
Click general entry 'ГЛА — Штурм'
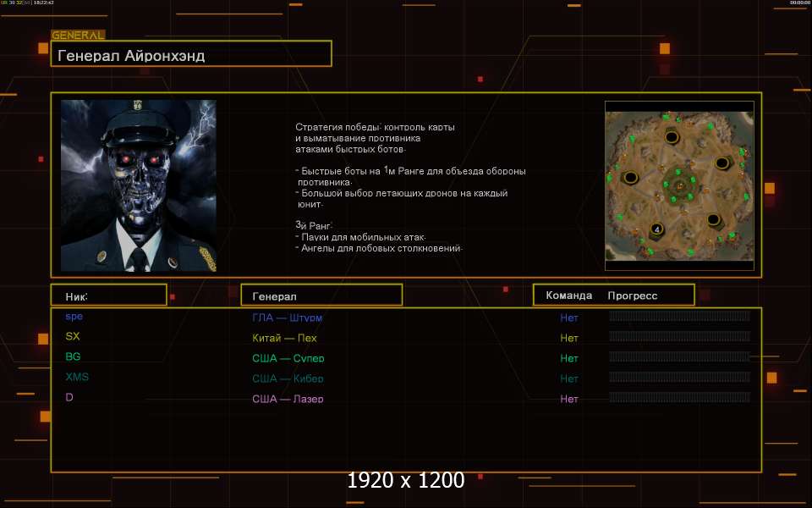tap(288, 317)
